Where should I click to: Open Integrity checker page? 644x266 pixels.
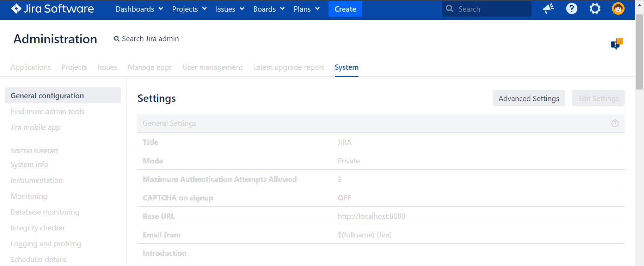point(38,228)
